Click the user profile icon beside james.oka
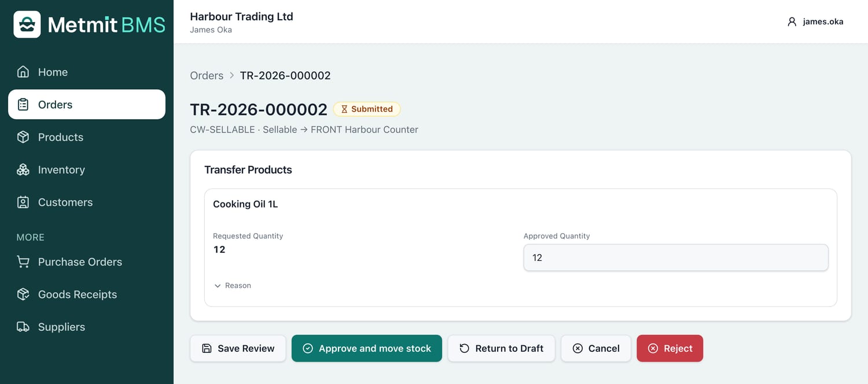This screenshot has height=384, width=868. 792,21
